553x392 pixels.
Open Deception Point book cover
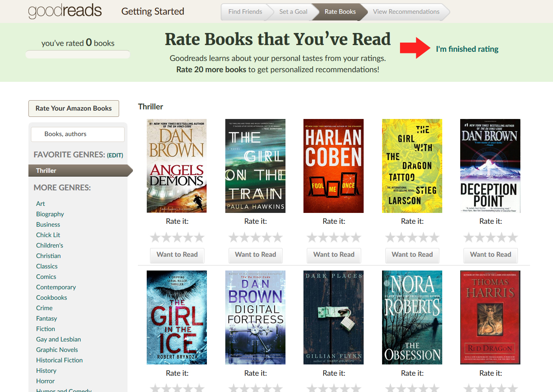click(490, 166)
